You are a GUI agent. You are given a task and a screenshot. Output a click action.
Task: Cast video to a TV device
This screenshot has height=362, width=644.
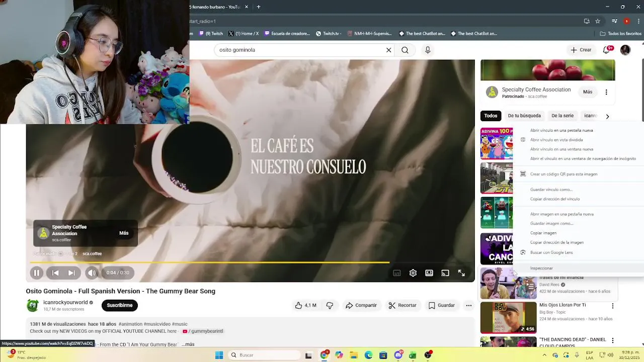click(x=445, y=273)
